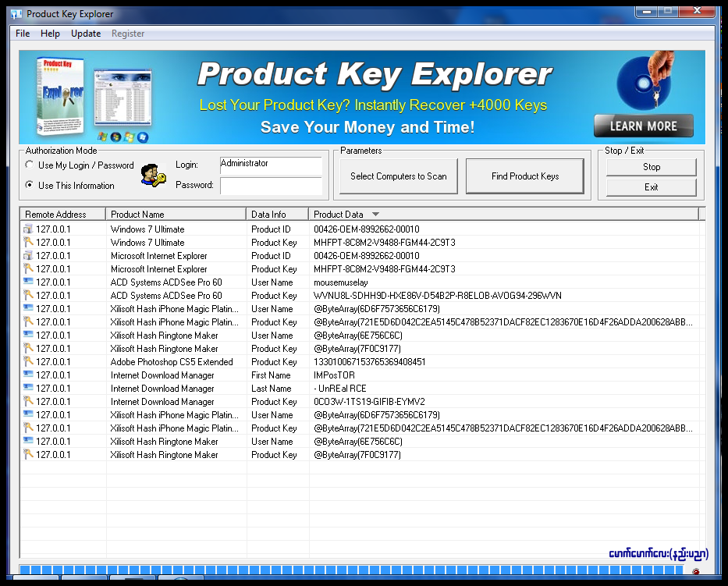The height and width of the screenshot is (586, 728).
Task: Select the 0CO3W-1TS19-GIFIB-EYMV2 key value
Action: (369, 402)
